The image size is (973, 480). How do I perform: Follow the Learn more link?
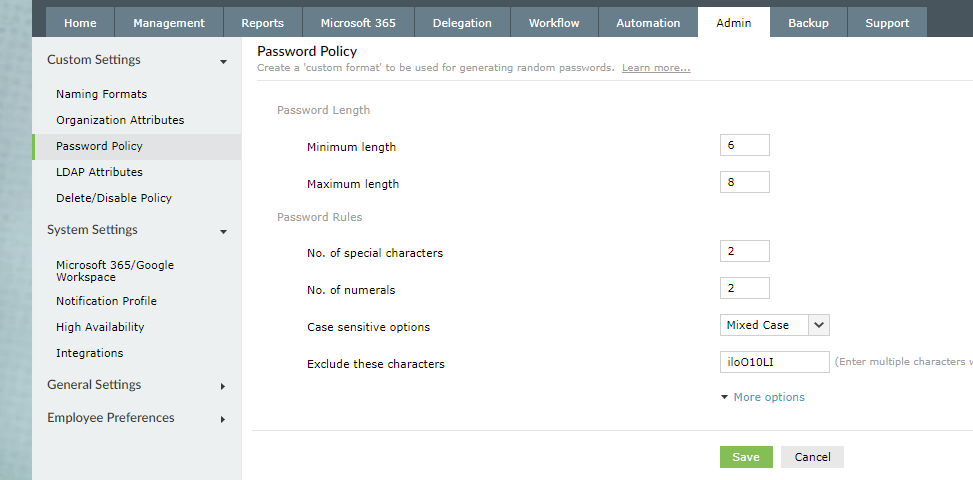pyautogui.click(x=655, y=68)
